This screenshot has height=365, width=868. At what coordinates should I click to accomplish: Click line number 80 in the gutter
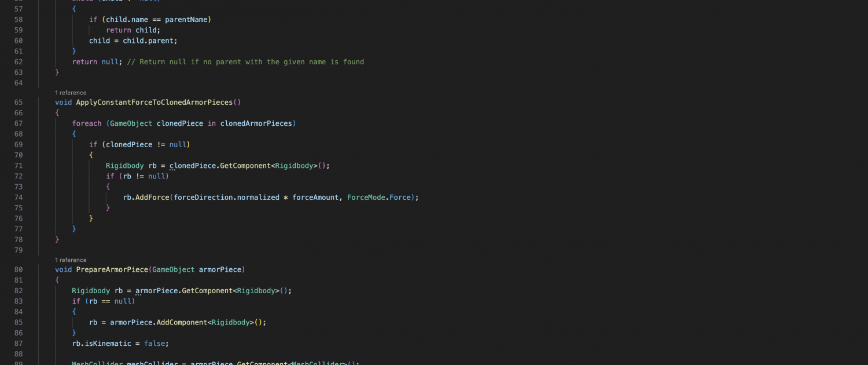pos(18,269)
